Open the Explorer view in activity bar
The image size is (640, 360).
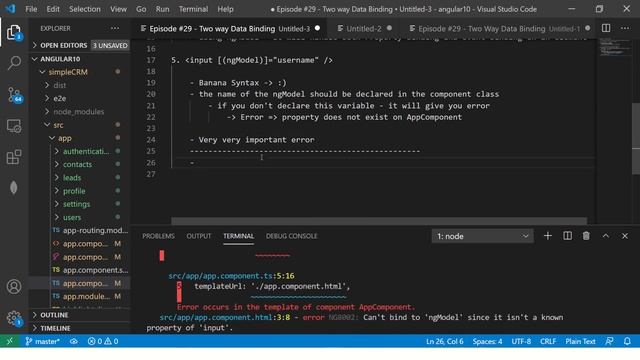click(x=14, y=32)
